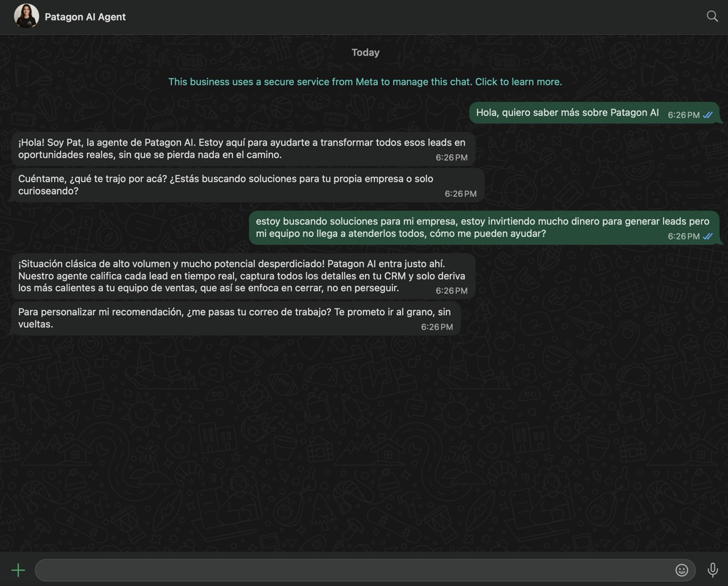Image resolution: width=728 pixels, height=586 pixels.
Task: Open the Patagon AI Agent contact name header
Action: (x=85, y=17)
